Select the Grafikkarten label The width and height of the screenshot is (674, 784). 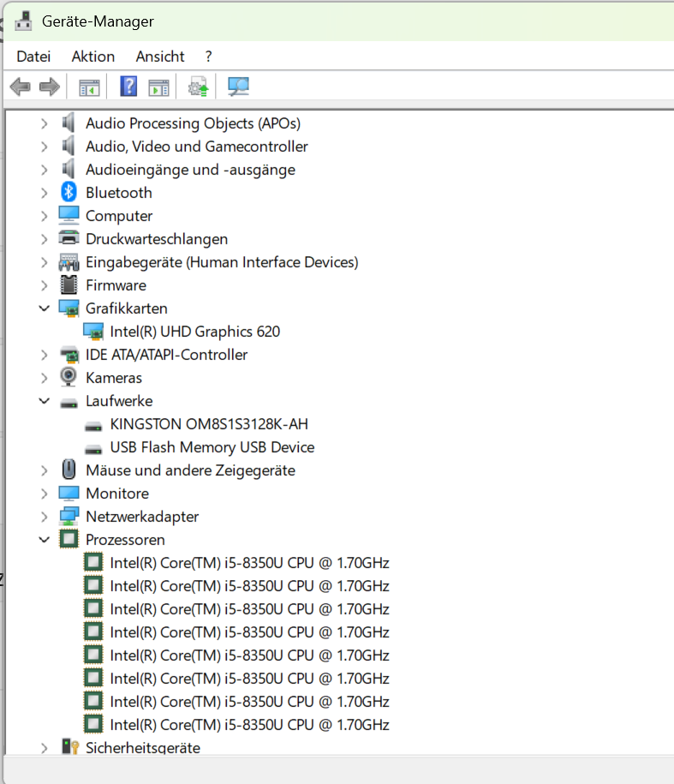click(x=127, y=308)
